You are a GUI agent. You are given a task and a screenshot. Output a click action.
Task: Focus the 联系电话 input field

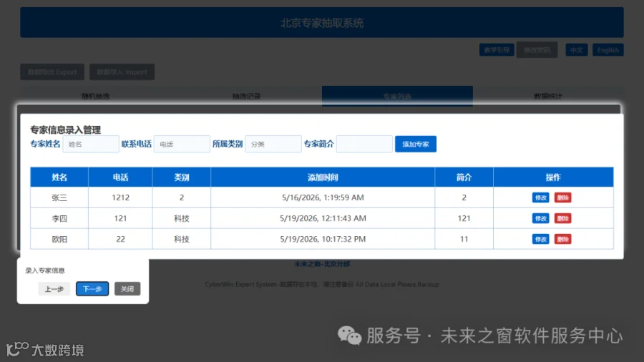pos(182,144)
